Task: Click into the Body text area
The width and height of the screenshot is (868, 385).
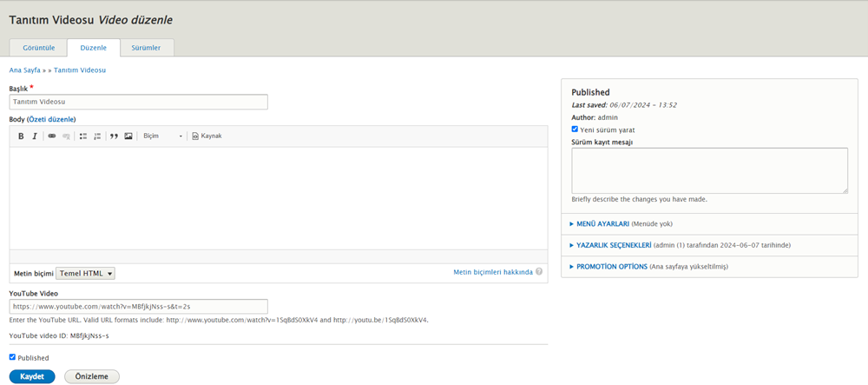Action: click(x=279, y=198)
